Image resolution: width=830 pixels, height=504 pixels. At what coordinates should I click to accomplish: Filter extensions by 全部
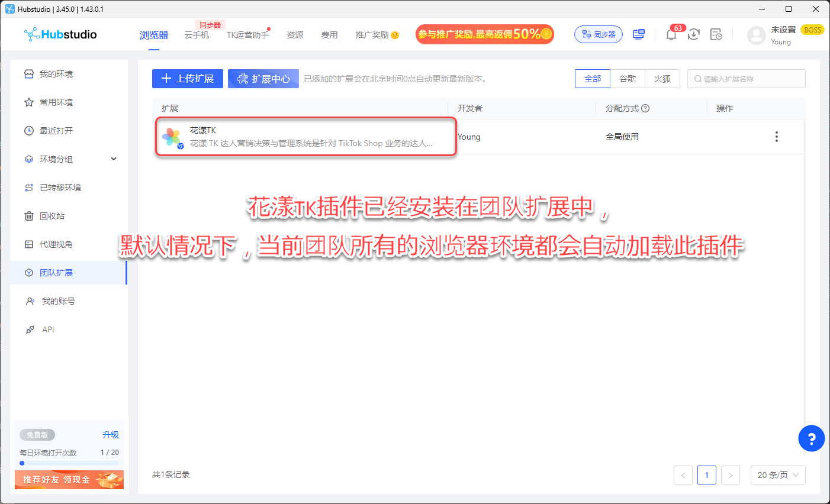593,79
